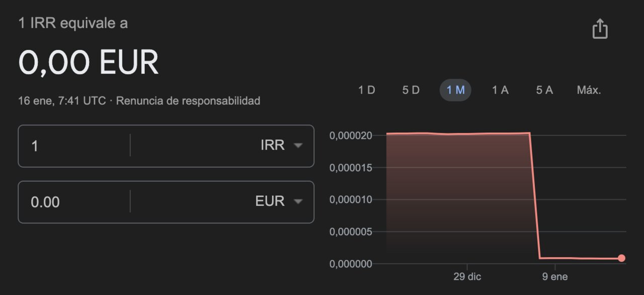Switch to the "1 M" chart view
644x295 pixels.
click(455, 90)
